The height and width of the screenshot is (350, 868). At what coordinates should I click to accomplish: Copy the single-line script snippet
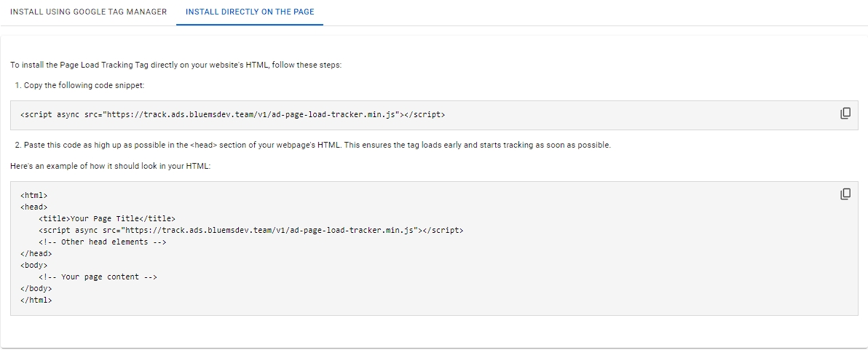coord(845,114)
